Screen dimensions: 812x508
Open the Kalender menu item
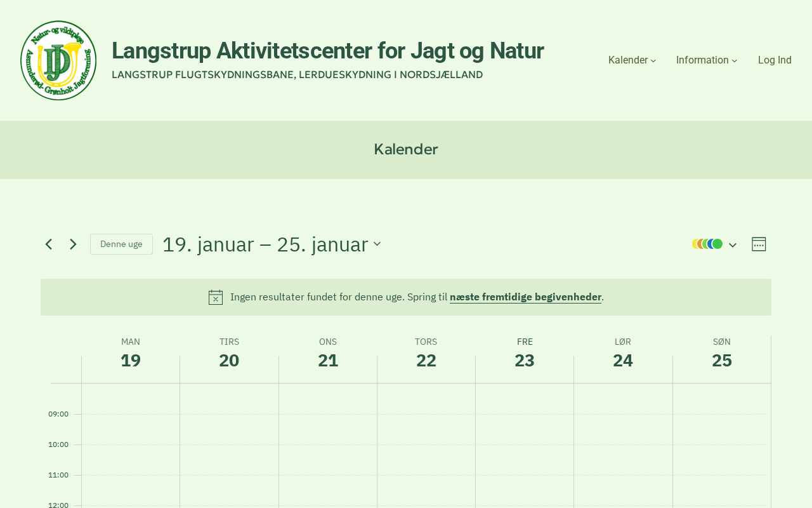pos(627,60)
